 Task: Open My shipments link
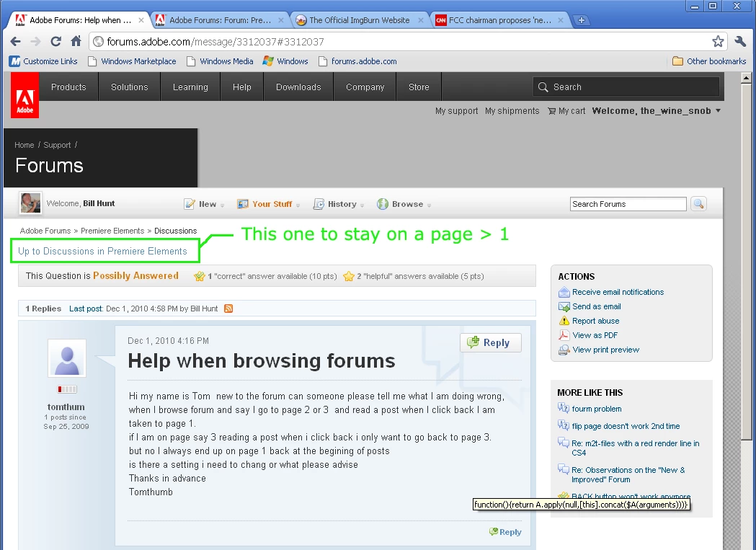(512, 111)
